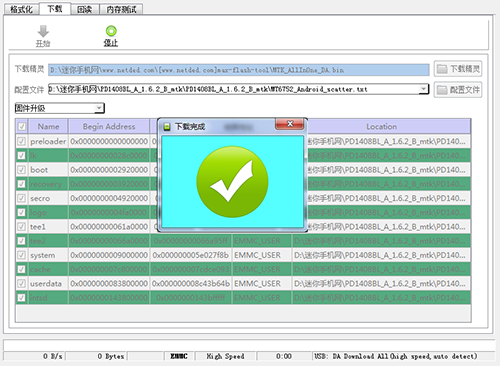The width and height of the screenshot is (500, 366).
Task: Select the secro name cell
Action: [48, 198]
